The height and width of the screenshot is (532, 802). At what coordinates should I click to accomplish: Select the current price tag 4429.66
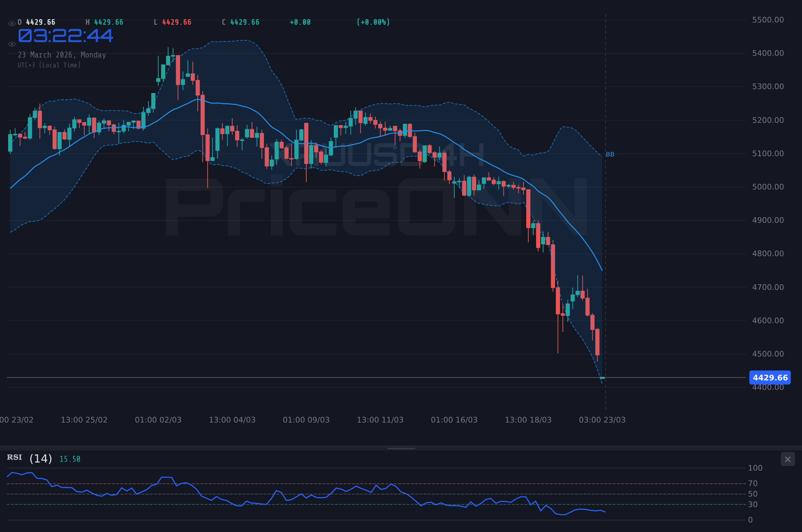pyautogui.click(x=770, y=378)
